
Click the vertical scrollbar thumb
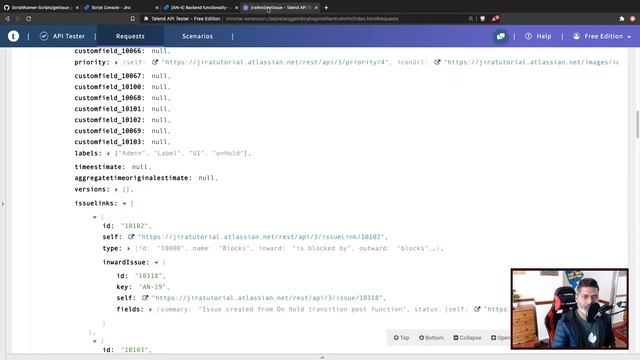pos(637,124)
